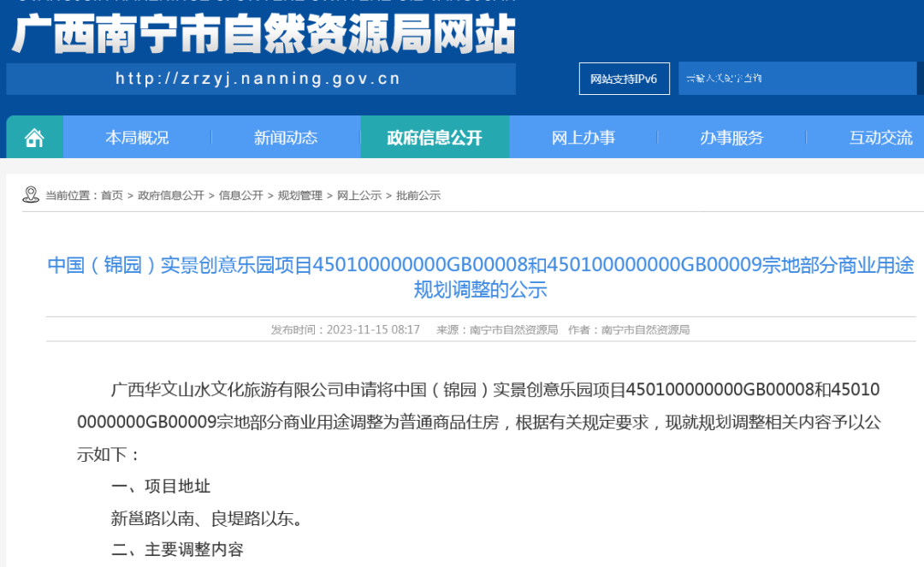Click the 广西南宁市自然资源局网站 site title
The width and height of the screenshot is (924, 567).
tap(264, 36)
